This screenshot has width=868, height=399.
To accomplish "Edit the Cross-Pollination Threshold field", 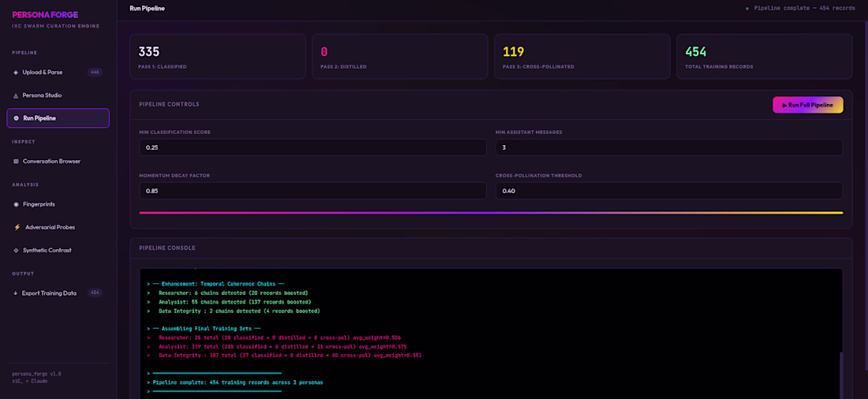I will [668, 191].
